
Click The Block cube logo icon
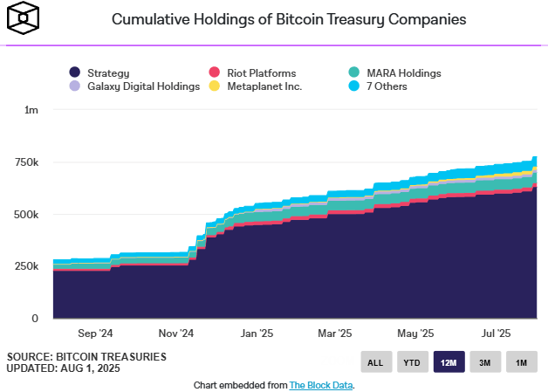(x=23, y=17)
